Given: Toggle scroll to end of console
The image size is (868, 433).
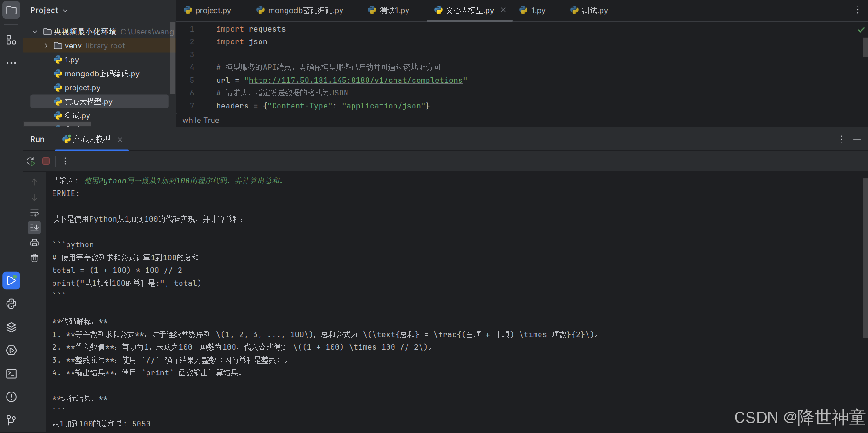Looking at the screenshot, I should pyautogui.click(x=34, y=227).
